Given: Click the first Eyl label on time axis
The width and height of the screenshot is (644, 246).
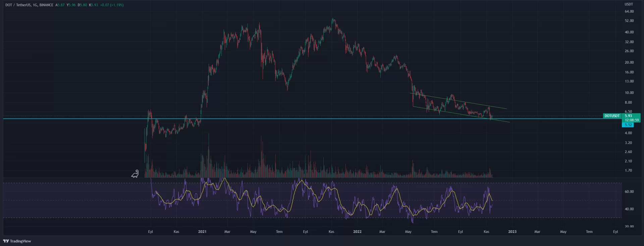Looking at the screenshot, I should [150, 232].
